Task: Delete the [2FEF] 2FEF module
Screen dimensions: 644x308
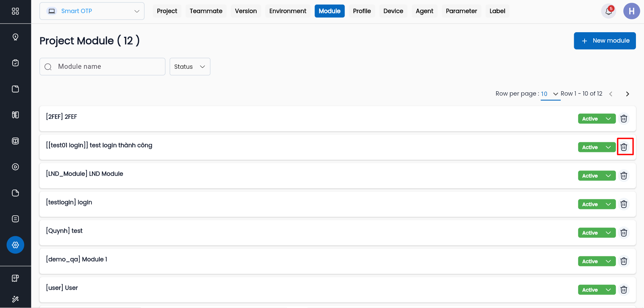Action: (x=624, y=119)
